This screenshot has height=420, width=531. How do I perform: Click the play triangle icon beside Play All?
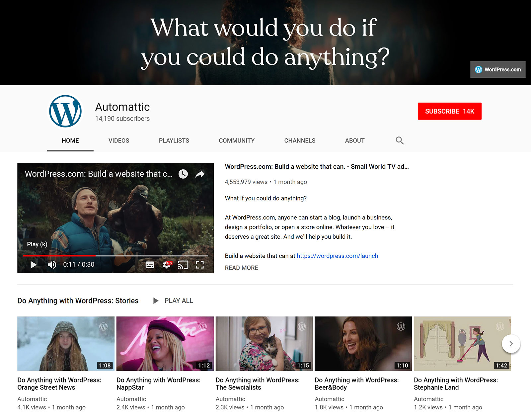click(x=155, y=301)
